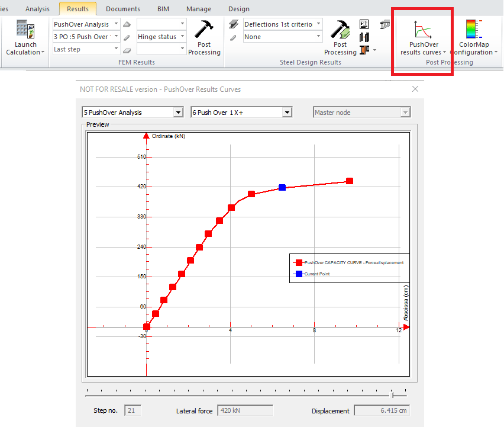Open the Documents ribbon tab
This screenshot has width=504, height=427.
click(x=122, y=9)
